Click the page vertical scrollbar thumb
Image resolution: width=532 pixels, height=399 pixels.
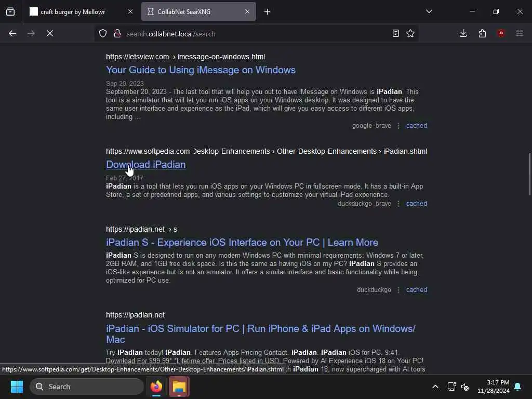(x=529, y=175)
